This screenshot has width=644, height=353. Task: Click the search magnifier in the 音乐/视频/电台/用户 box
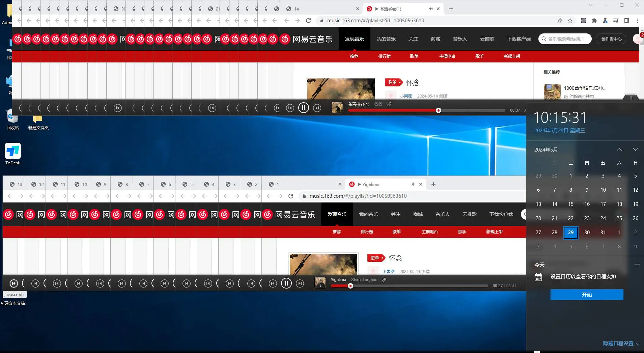(543, 39)
